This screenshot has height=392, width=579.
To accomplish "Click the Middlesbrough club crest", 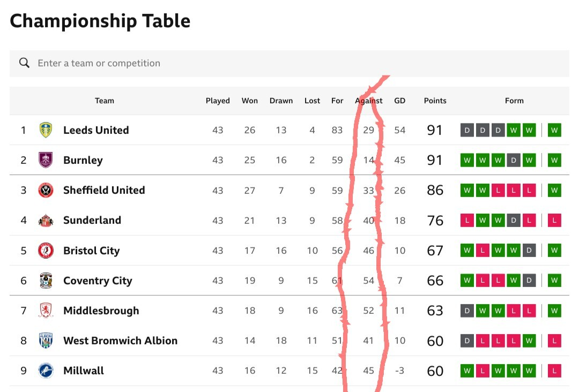I will 46,311.
